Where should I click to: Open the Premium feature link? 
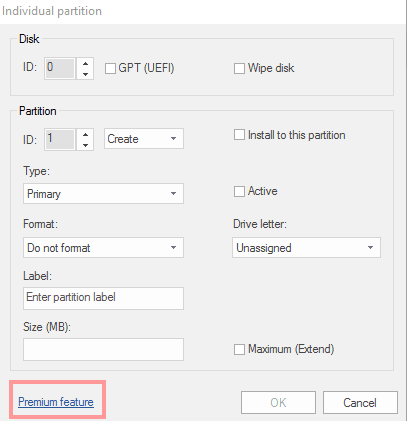[56, 402]
